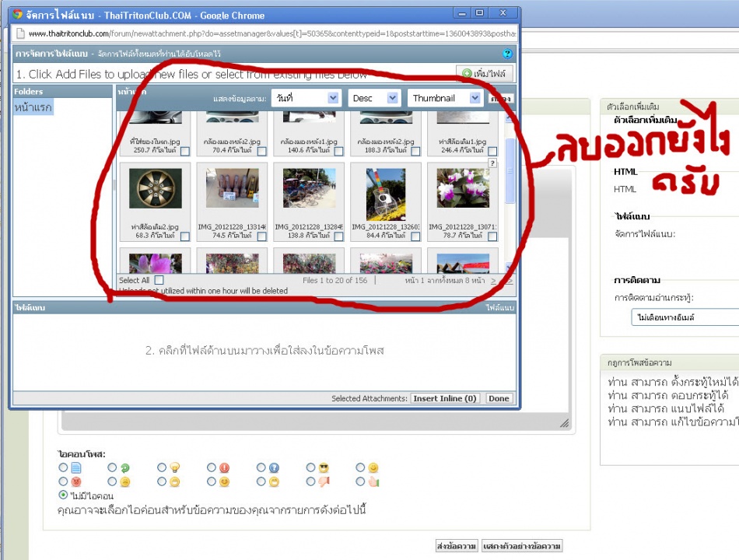Select the radio button beside the red exclamation icon
This screenshot has height=560, width=739.
click(212, 467)
